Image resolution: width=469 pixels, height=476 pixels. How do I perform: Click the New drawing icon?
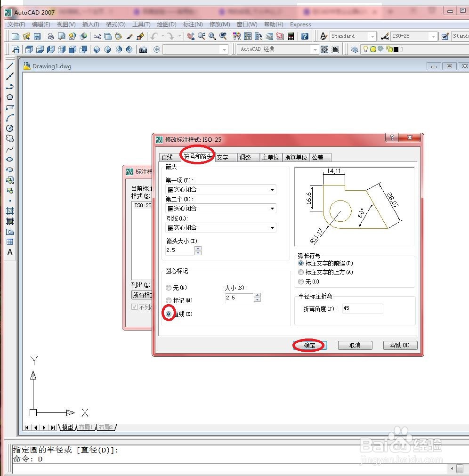tap(15, 36)
